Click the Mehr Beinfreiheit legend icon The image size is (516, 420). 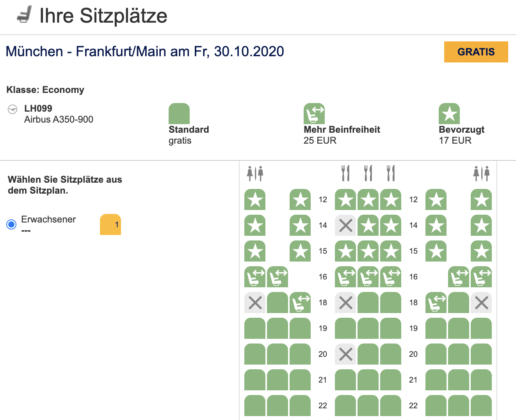314,114
